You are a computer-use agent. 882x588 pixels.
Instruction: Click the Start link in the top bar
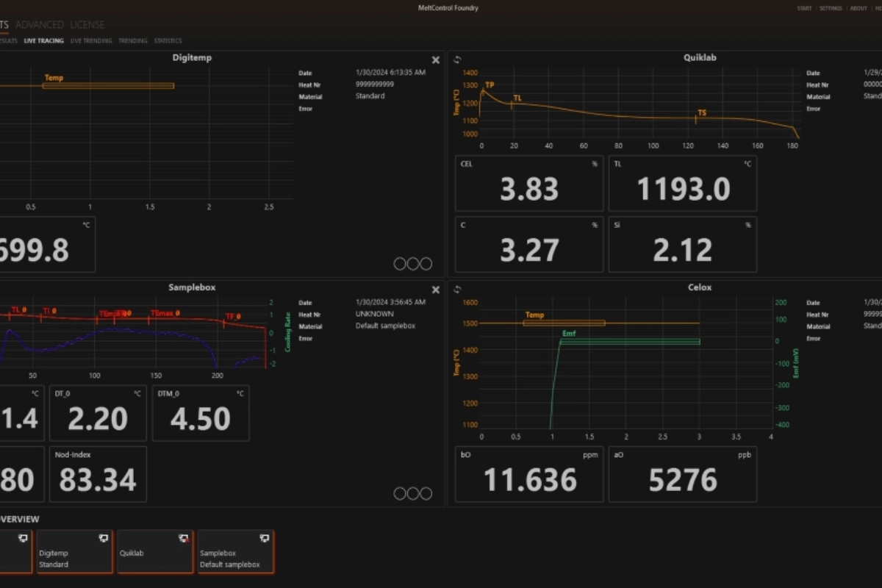coord(805,9)
